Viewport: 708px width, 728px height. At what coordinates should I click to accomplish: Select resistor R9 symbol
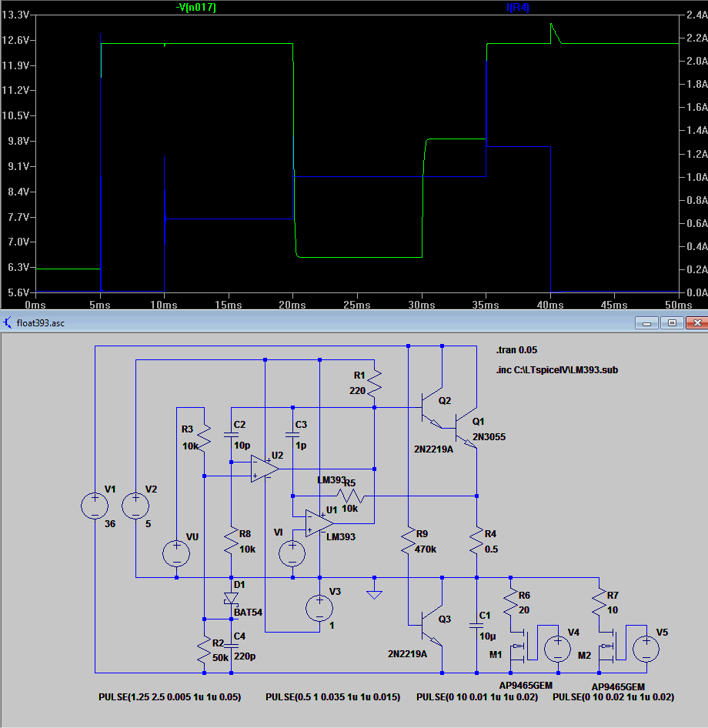408,540
